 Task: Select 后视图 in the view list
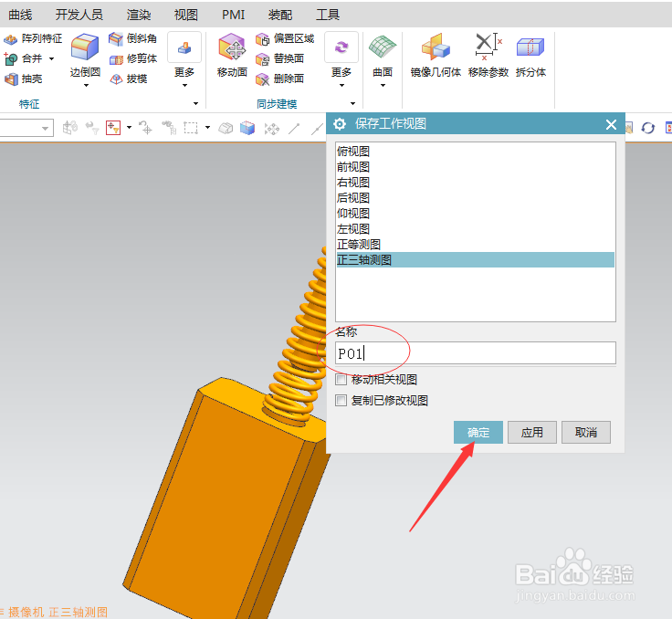click(x=476, y=197)
